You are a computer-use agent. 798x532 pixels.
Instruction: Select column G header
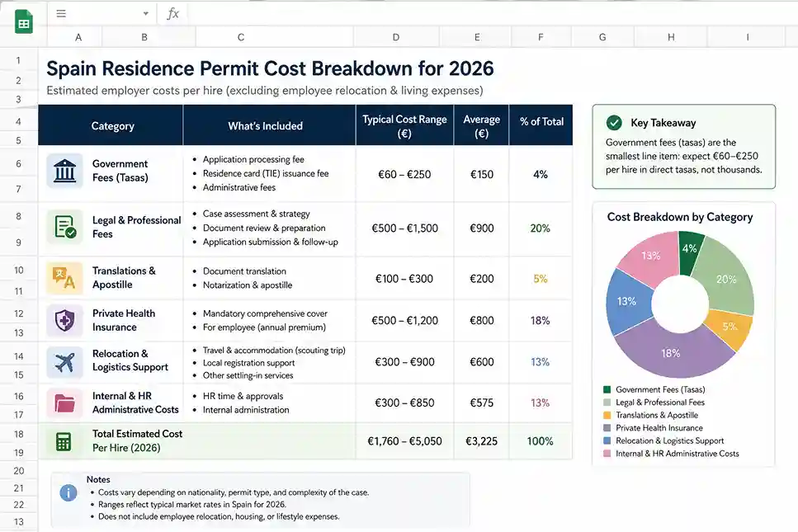602,37
